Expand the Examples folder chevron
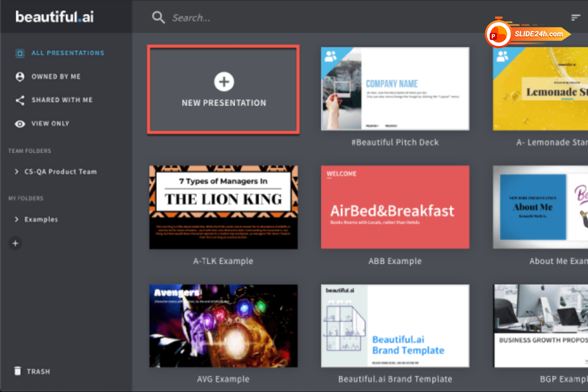Image resolution: width=588 pixels, height=392 pixels. pyautogui.click(x=16, y=219)
